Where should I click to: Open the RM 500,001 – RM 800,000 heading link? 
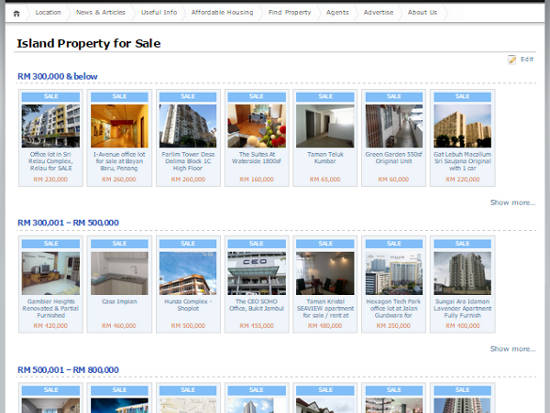point(68,370)
